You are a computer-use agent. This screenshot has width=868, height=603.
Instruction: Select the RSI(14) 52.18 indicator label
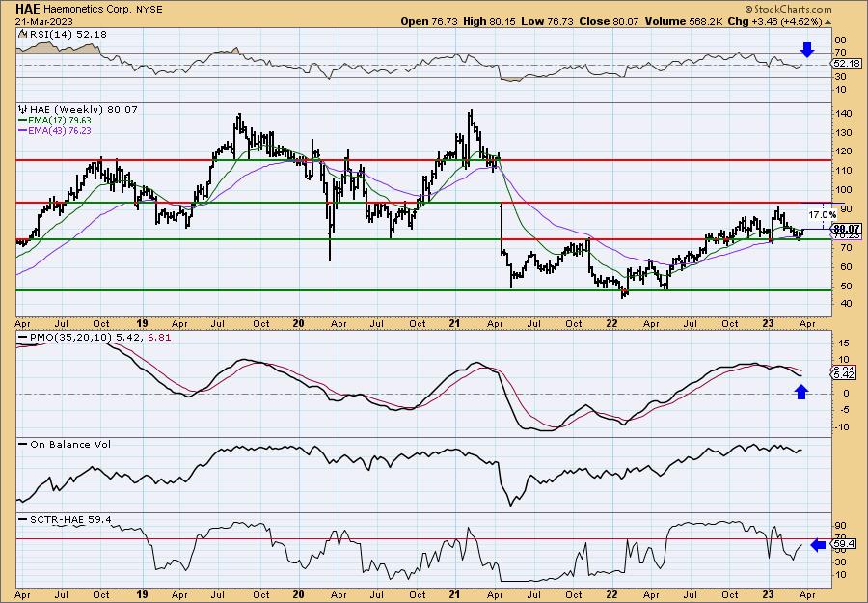coord(67,34)
